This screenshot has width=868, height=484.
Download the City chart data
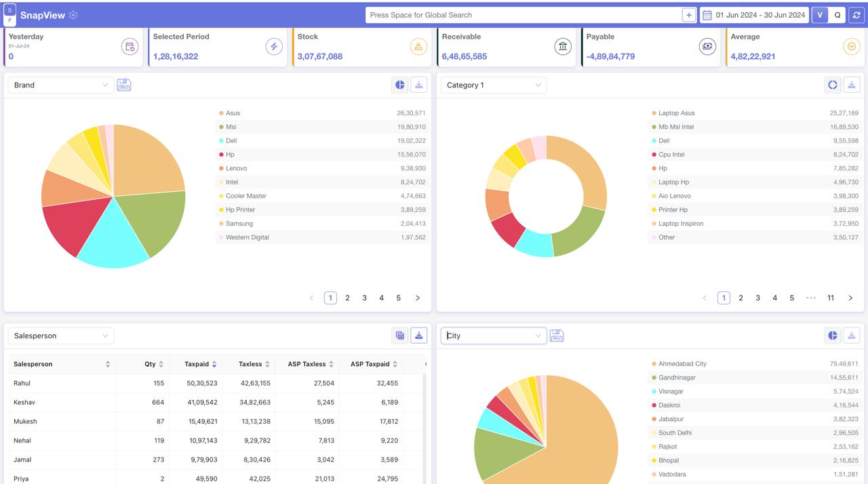point(852,336)
